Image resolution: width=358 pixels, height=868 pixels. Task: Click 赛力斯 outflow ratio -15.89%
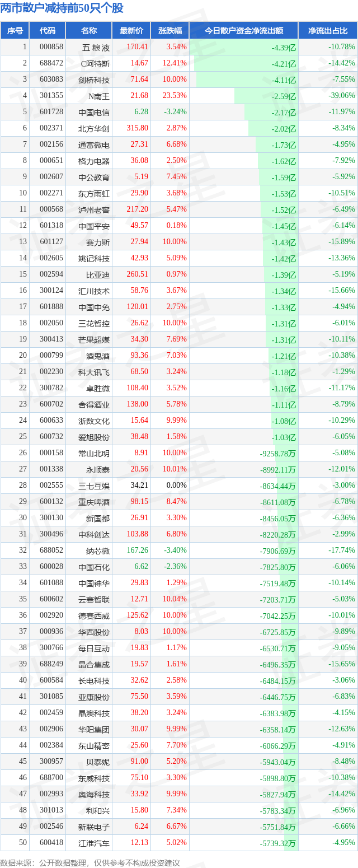pos(342,242)
